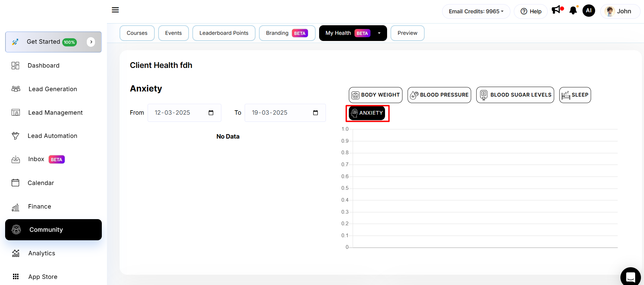Click the Analytics graph icon
644x285 pixels.
pos(16,253)
